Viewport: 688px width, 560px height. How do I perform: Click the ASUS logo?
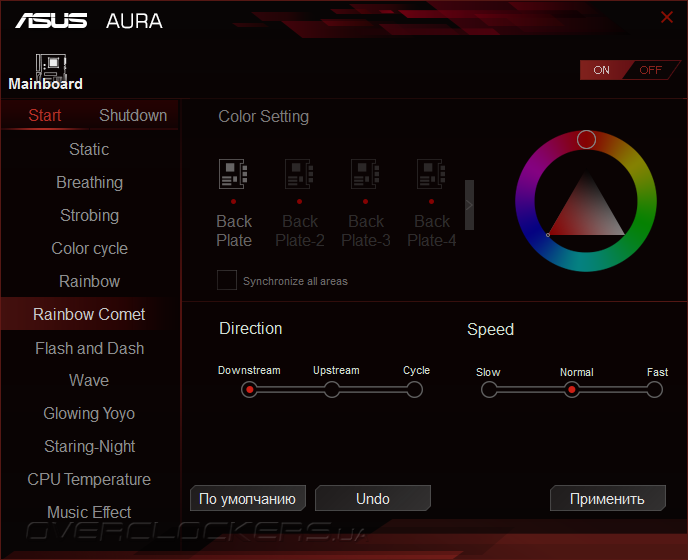click(51, 21)
